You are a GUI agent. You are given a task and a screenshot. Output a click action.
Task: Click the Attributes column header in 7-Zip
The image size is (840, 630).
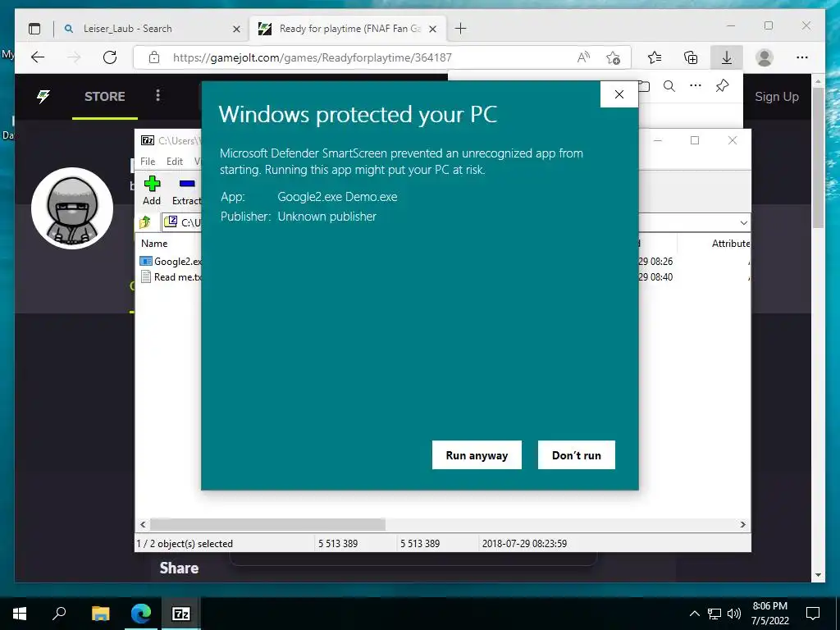(729, 243)
